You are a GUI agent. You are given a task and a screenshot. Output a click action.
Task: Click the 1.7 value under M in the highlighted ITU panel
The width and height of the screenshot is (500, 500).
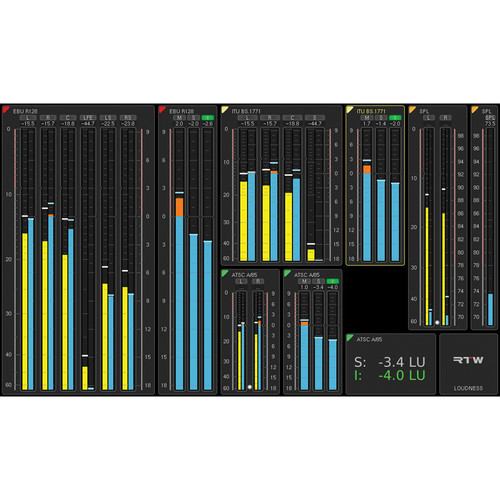[367, 124]
